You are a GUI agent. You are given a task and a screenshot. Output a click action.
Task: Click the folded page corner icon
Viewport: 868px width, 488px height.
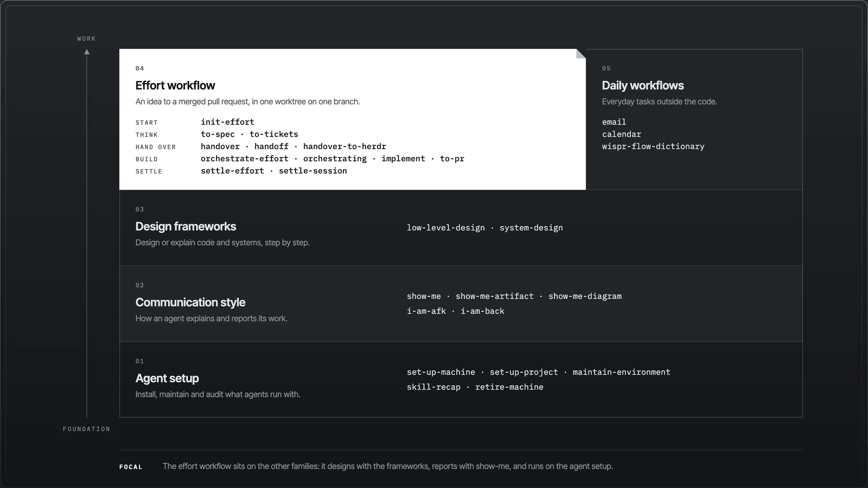pos(581,54)
